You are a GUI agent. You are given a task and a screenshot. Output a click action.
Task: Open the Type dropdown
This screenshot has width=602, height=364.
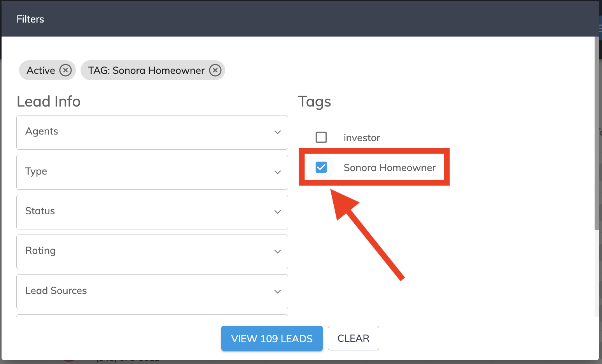point(152,172)
